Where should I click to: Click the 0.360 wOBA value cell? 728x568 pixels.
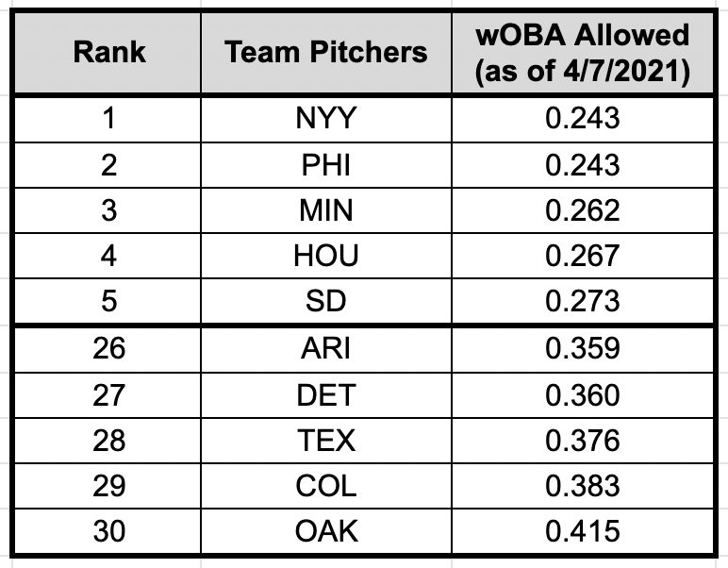point(583,393)
